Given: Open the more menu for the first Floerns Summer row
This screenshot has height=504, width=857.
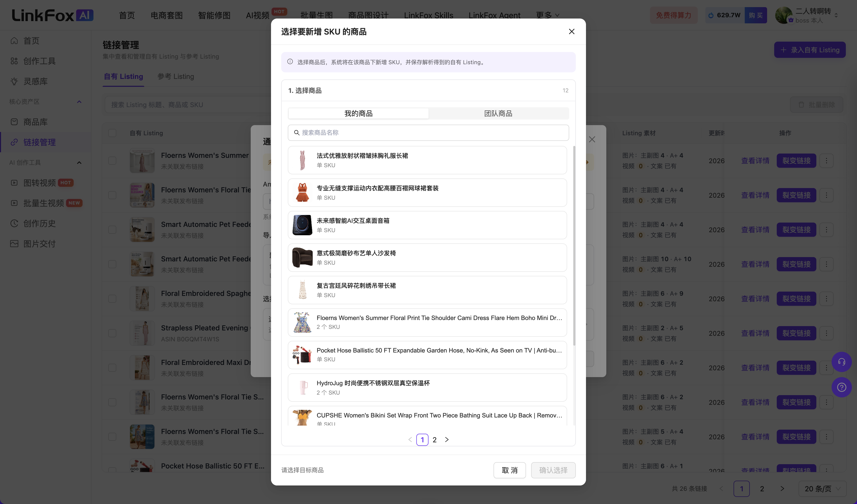Looking at the screenshot, I should click(827, 161).
